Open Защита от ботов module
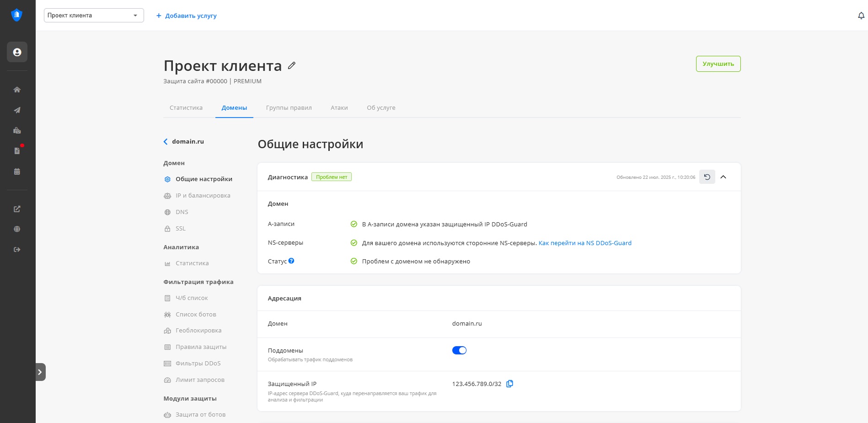Image resolution: width=868 pixels, height=423 pixels. pos(194,415)
